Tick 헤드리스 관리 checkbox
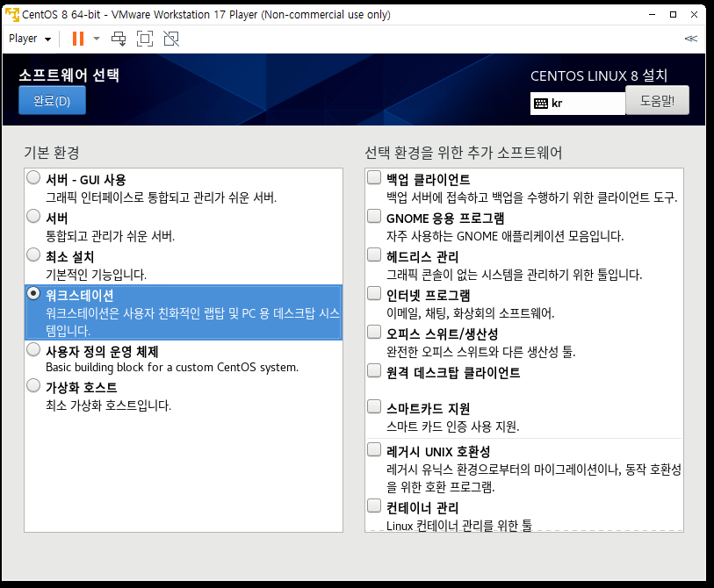The image size is (714, 588). [x=374, y=255]
